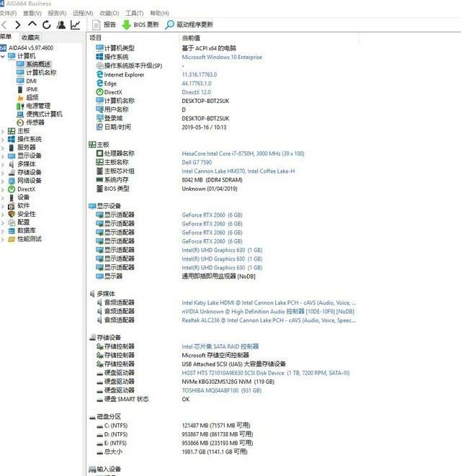
Task: Expand the DirectX tree node
Action: click(3, 189)
